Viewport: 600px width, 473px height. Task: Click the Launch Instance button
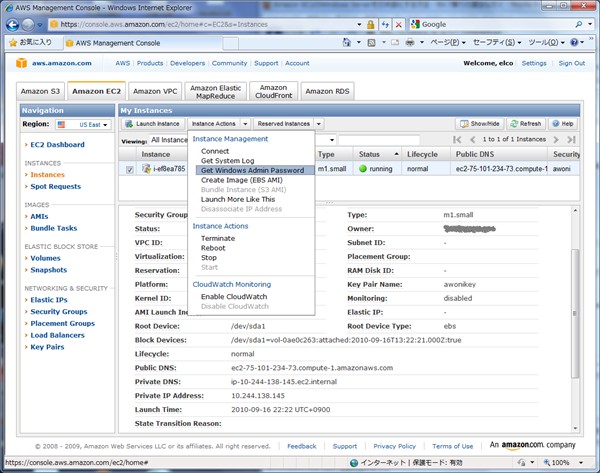[x=153, y=124]
